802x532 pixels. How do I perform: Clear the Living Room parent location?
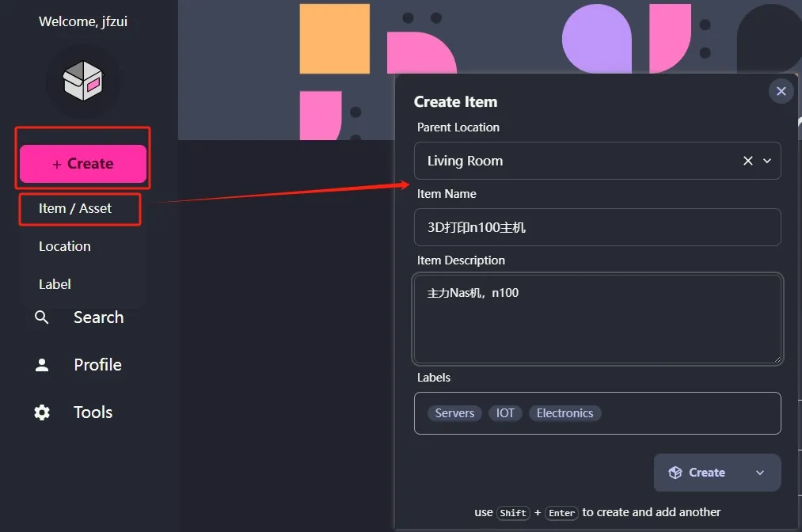coord(747,161)
